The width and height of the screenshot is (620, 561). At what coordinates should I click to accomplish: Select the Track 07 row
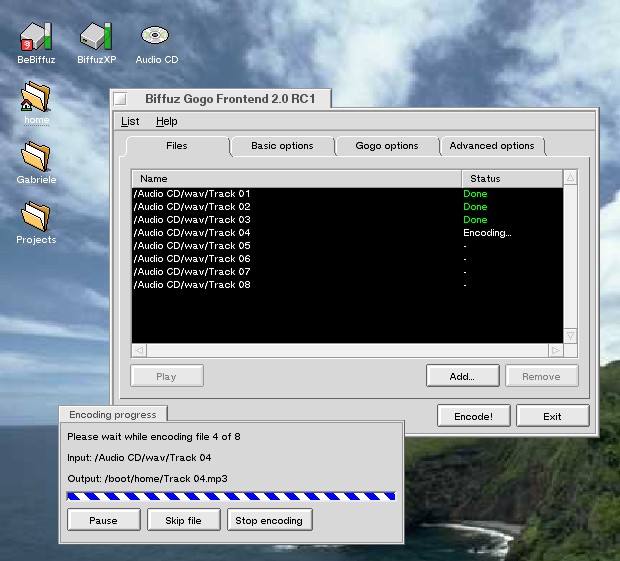[347, 272]
